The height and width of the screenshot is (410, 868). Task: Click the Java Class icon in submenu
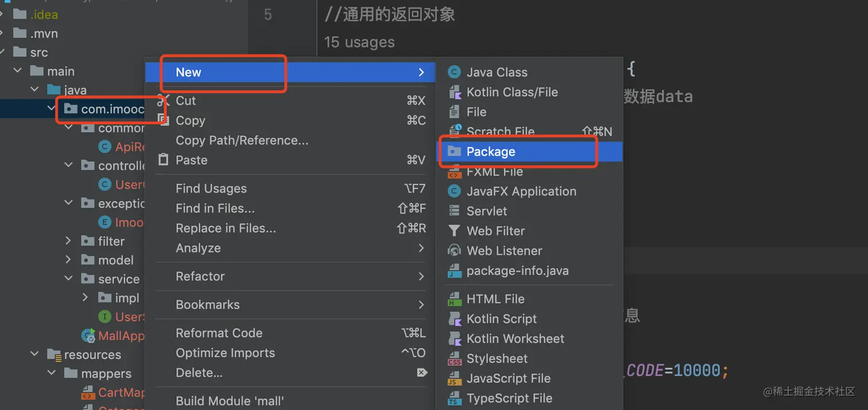[455, 72]
